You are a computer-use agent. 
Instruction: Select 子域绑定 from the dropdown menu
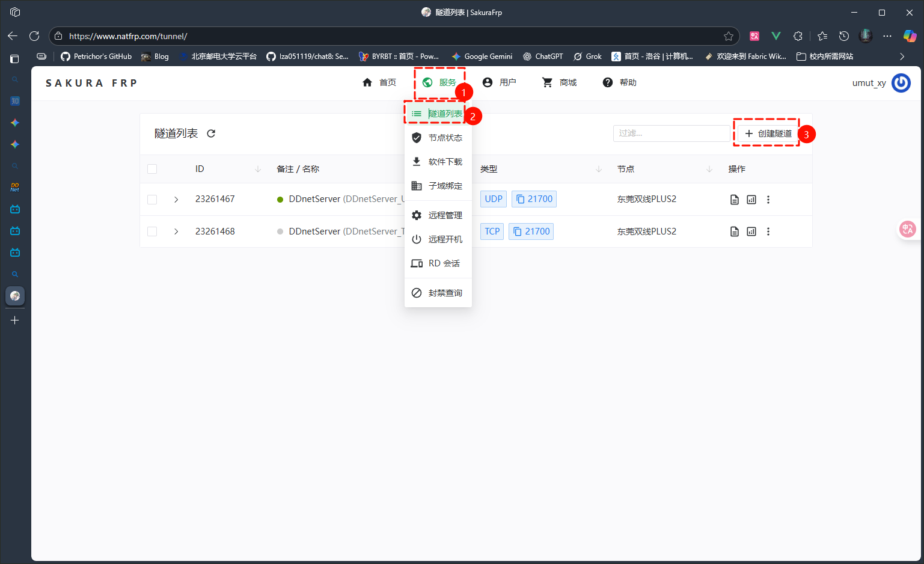[438, 186]
